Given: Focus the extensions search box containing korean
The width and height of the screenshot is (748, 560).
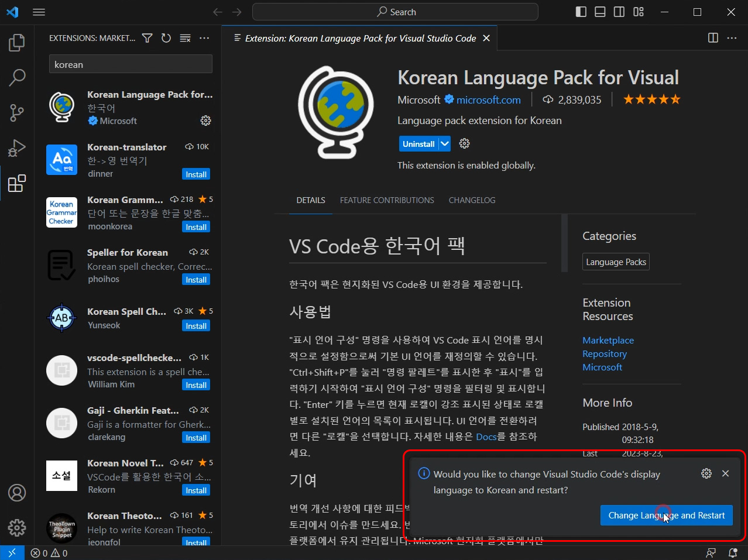Looking at the screenshot, I should (131, 64).
